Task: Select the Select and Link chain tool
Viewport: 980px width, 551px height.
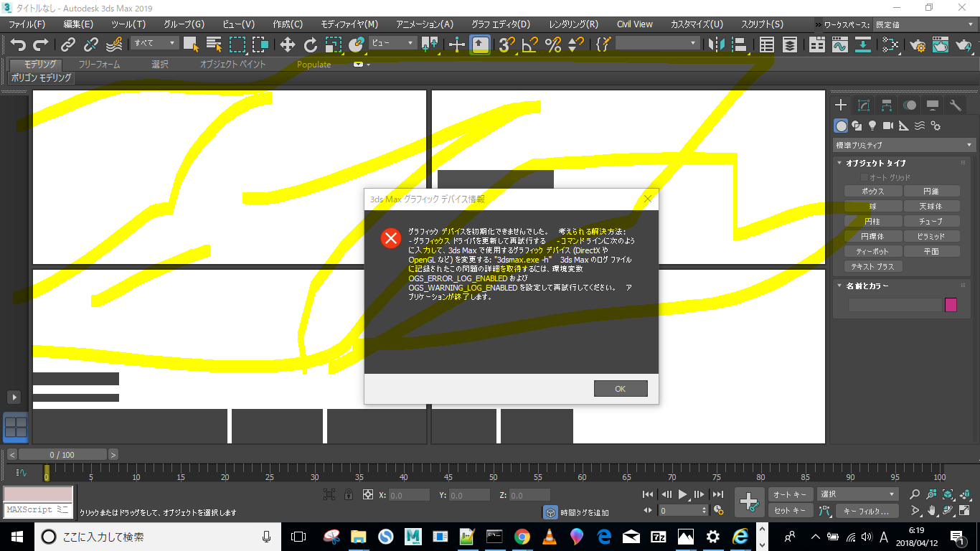Action: tap(68, 44)
